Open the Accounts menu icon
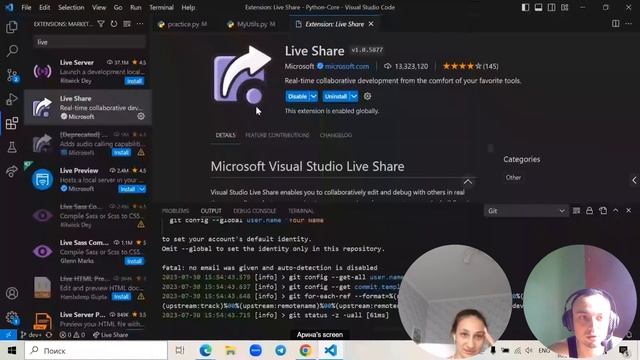Image resolution: width=640 pixels, height=360 pixels. coord(12,293)
